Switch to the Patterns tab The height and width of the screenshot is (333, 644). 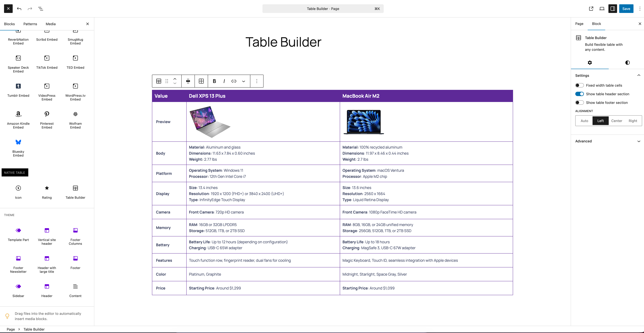coord(30,24)
